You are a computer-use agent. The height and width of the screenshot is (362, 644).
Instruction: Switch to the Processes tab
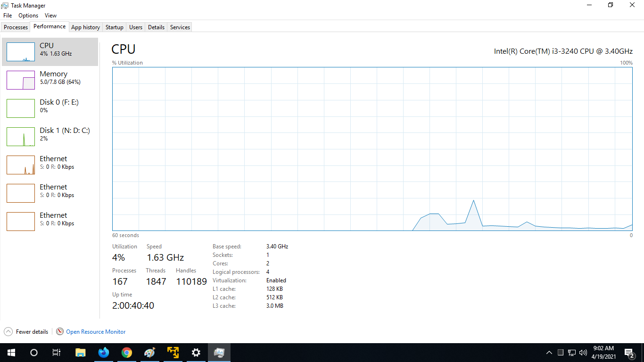(16, 27)
